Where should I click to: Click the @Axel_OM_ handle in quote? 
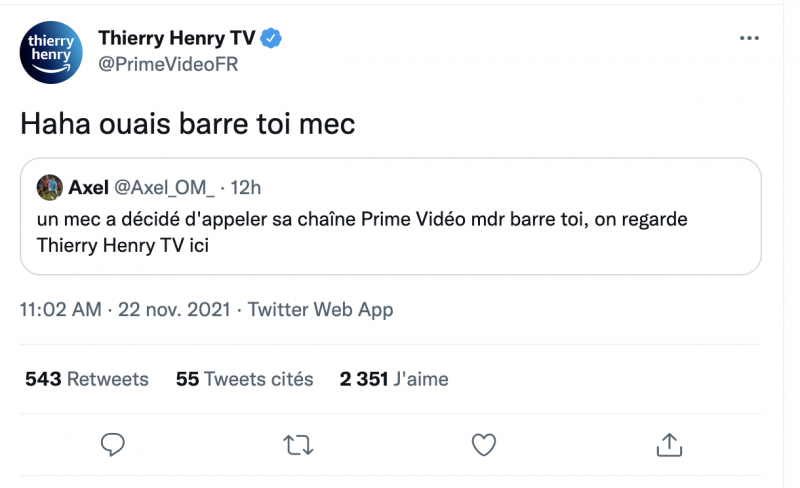(163, 187)
